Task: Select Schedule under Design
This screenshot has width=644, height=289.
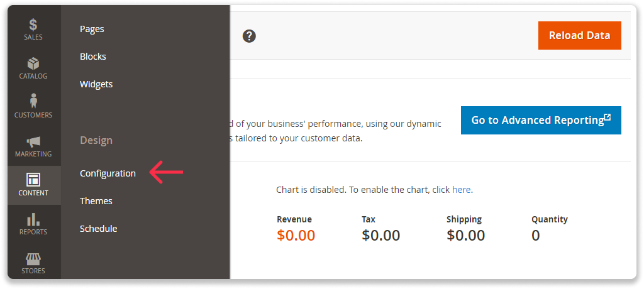Action: point(98,229)
